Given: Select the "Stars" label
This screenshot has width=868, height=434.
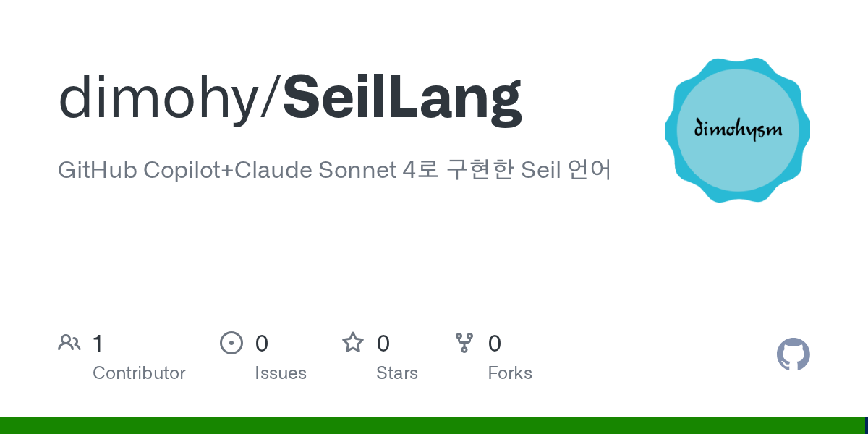Looking at the screenshot, I should [397, 373].
